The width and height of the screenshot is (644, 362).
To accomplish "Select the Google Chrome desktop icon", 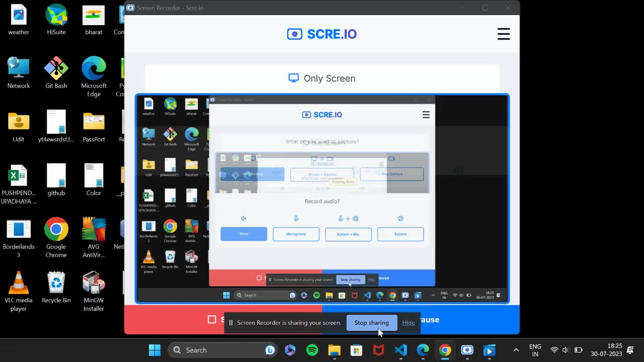I will 56,238.
